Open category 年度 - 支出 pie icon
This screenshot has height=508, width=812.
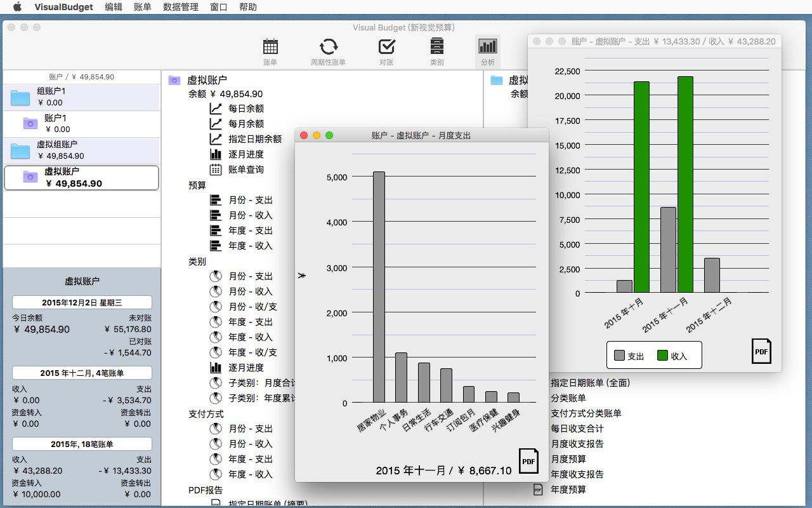coord(216,322)
